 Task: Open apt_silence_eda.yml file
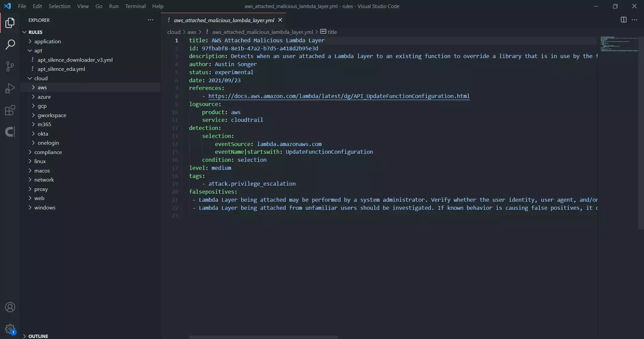click(61, 69)
